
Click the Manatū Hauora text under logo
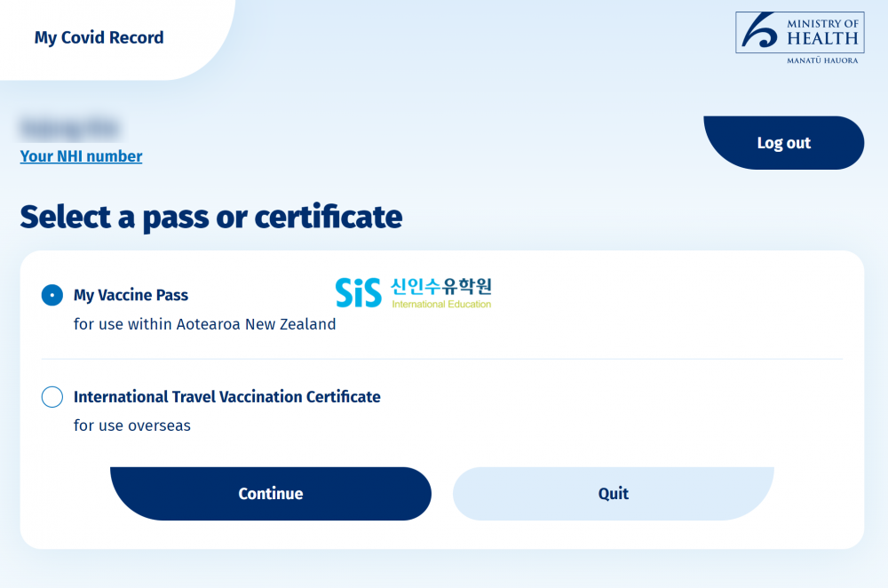[822, 60]
